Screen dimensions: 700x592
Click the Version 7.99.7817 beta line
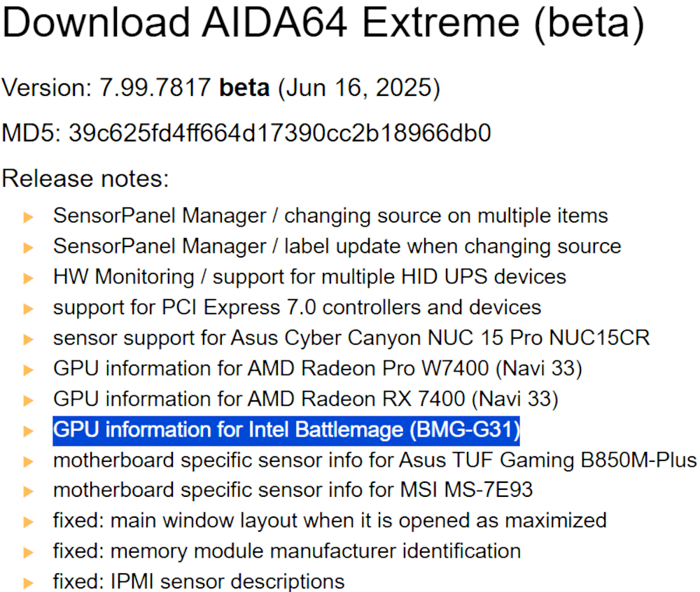221,88
